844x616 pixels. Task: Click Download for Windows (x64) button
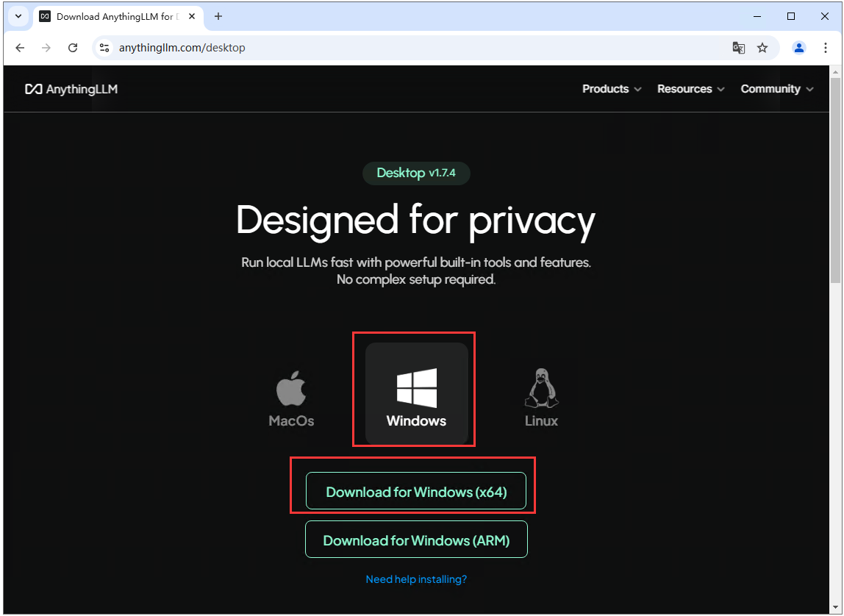415,490
